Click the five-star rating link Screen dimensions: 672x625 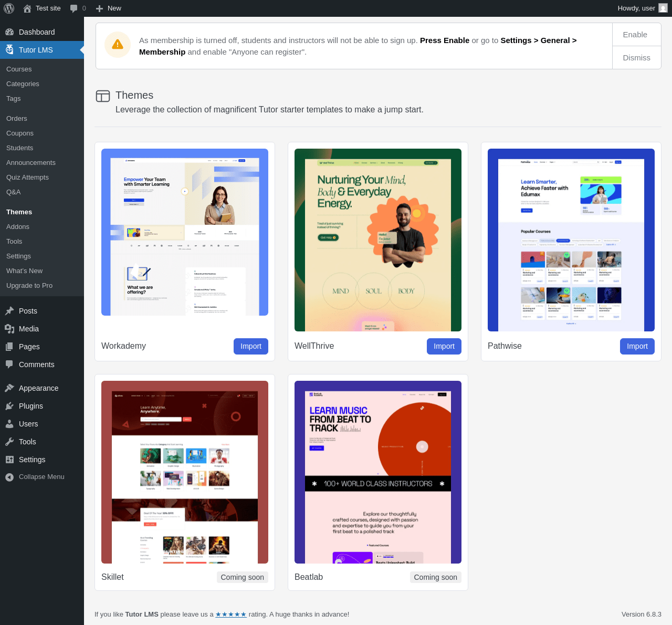coord(231,614)
